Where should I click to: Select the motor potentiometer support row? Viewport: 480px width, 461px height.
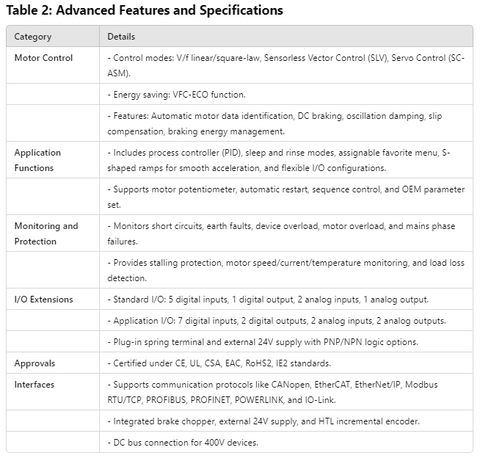286,197
